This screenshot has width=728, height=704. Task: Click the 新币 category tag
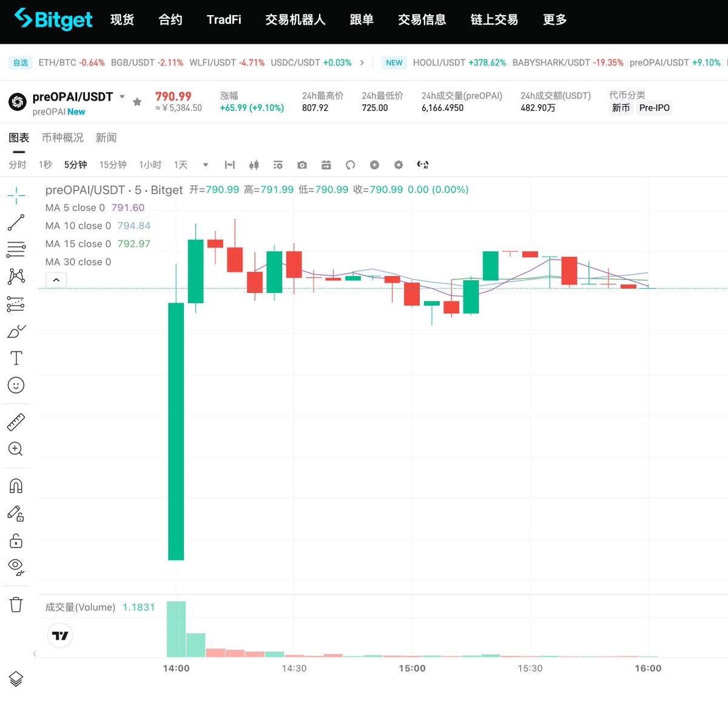[621, 108]
